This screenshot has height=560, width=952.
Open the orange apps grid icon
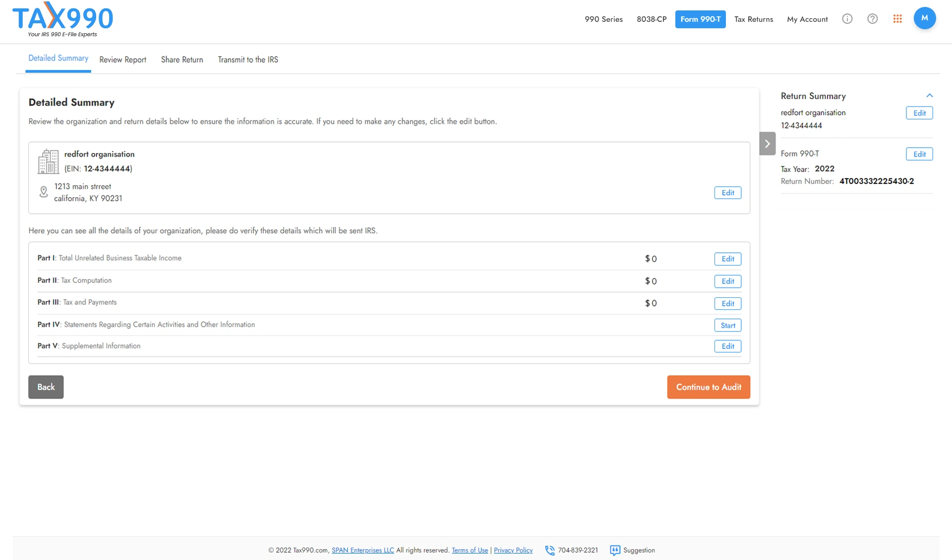[897, 19]
